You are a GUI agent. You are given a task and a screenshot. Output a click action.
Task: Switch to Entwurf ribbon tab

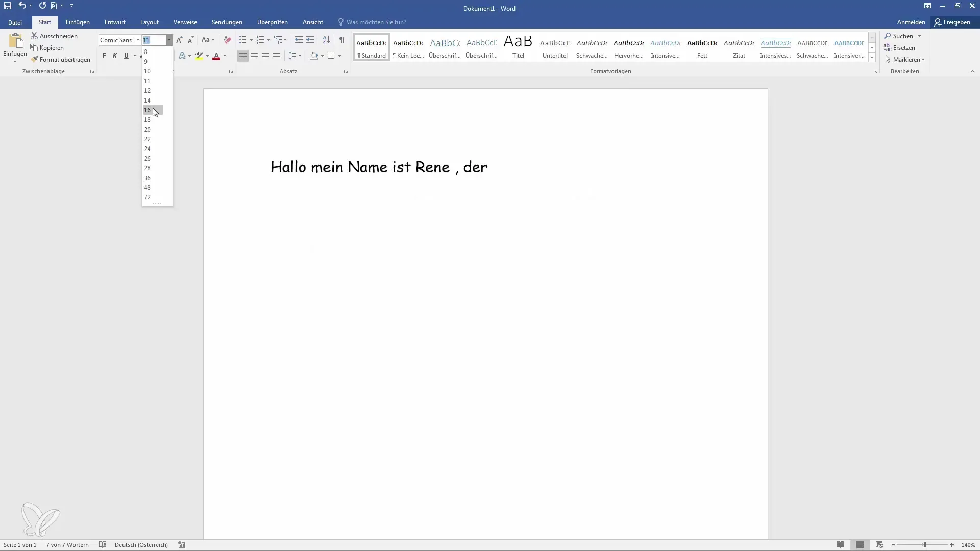point(115,22)
